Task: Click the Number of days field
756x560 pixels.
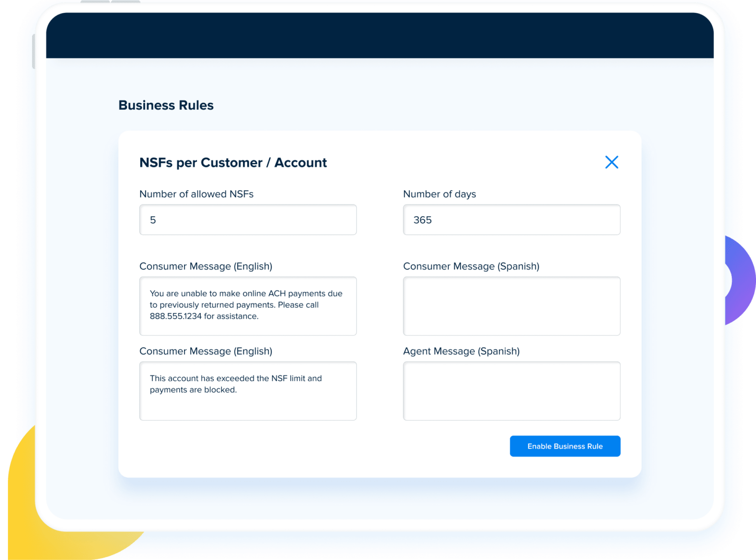Action: point(511,220)
